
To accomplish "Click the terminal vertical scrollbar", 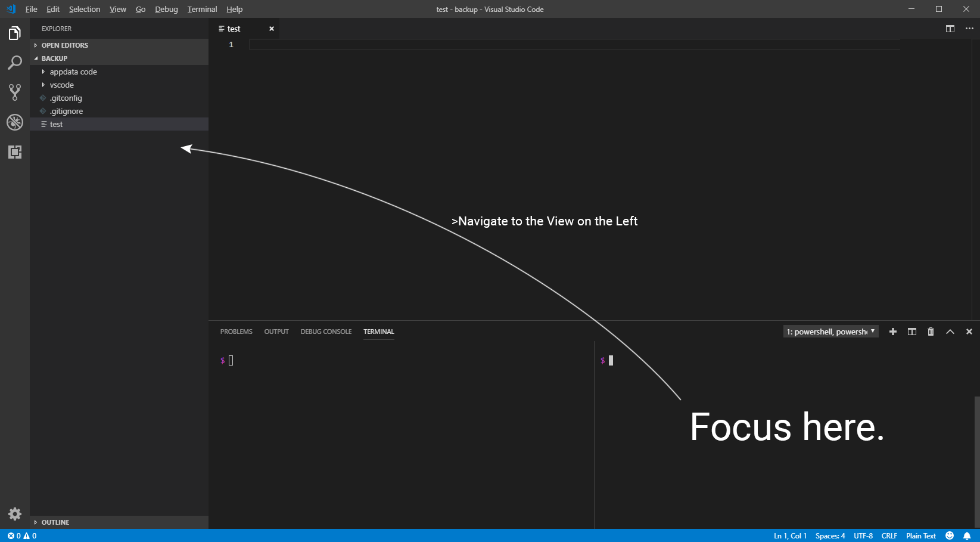I will 976,462.
